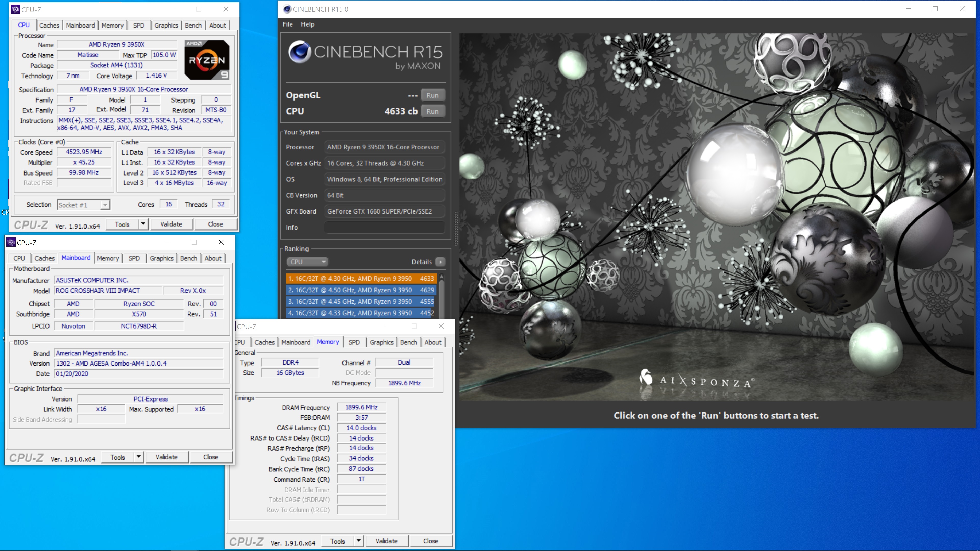The width and height of the screenshot is (980, 551).
Task: Select Bench tab in Memory CPU-Z window
Action: pyautogui.click(x=409, y=342)
